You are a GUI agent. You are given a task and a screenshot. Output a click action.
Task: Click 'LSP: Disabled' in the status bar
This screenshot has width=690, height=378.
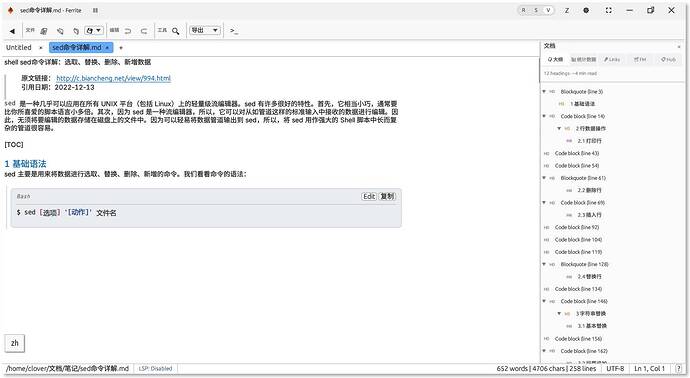pos(155,368)
